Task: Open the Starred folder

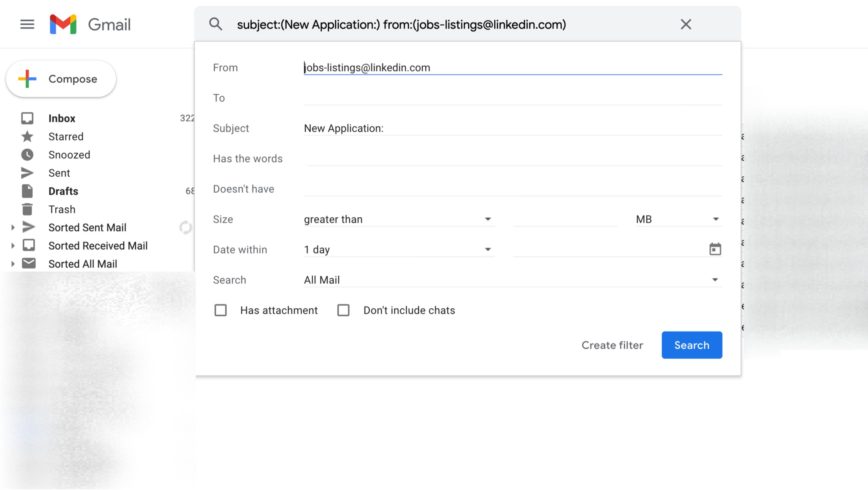Action: point(66,137)
